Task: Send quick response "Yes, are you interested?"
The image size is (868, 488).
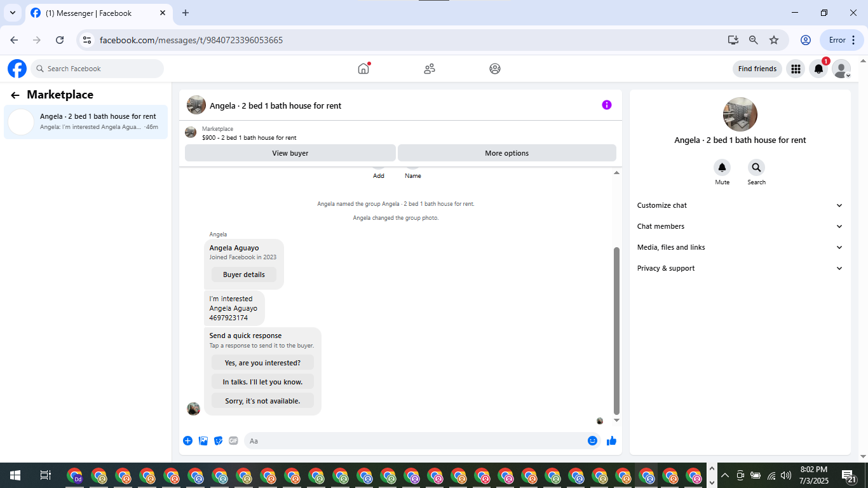Action: click(262, 363)
